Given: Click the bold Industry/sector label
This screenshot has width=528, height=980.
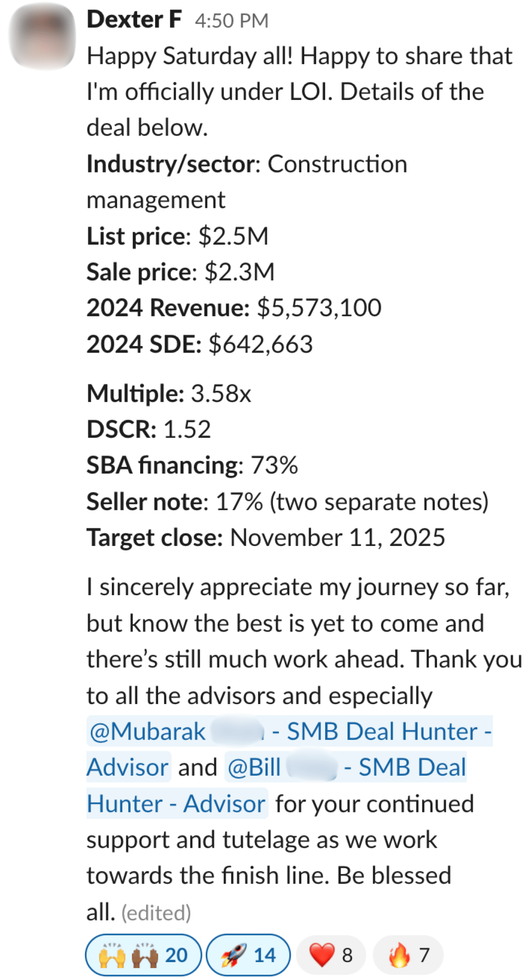Looking at the screenshot, I should click(170, 164).
